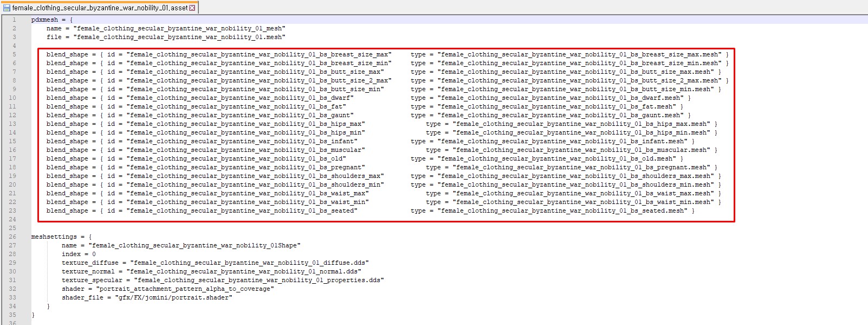Click the id string ending 'bs_fat'
The height and width of the screenshot is (325, 868).
click(236, 106)
